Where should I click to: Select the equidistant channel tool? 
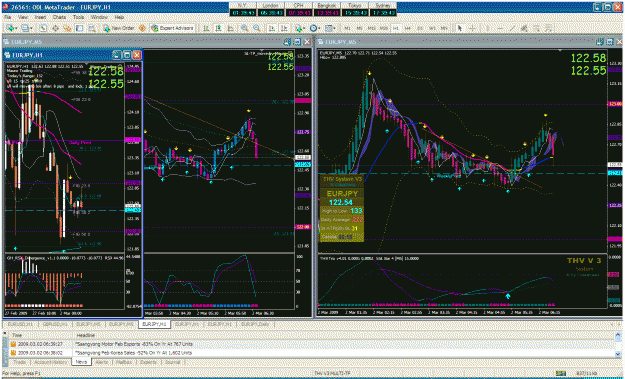(x=525, y=28)
